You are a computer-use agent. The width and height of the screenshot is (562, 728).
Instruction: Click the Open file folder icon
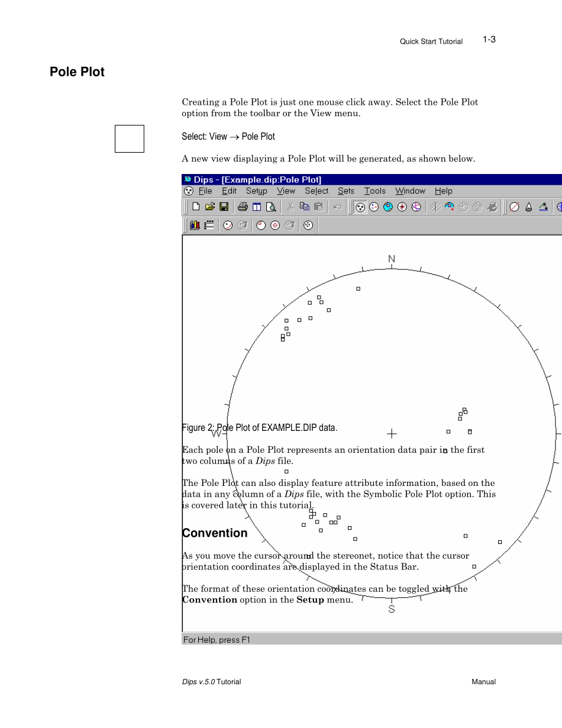[210, 207]
